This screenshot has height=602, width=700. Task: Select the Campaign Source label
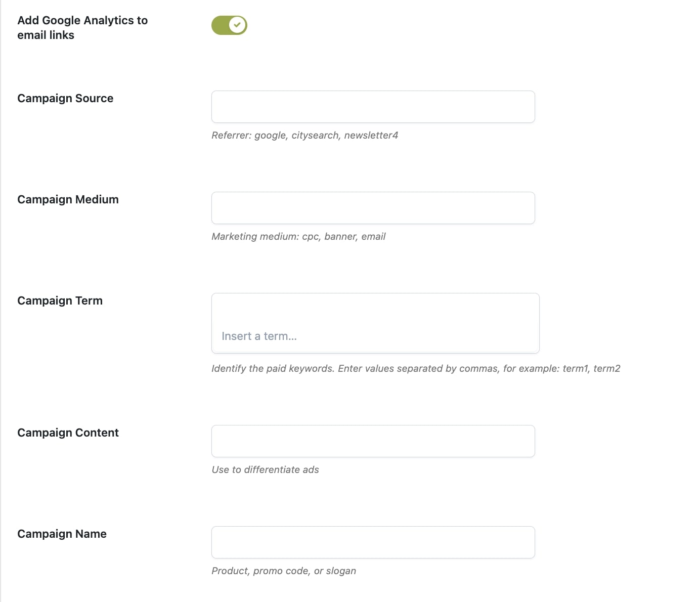point(65,98)
